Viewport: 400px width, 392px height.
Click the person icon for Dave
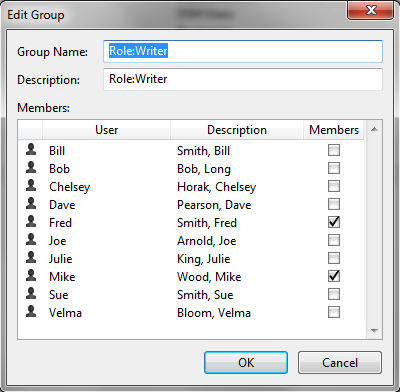coord(31,203)
